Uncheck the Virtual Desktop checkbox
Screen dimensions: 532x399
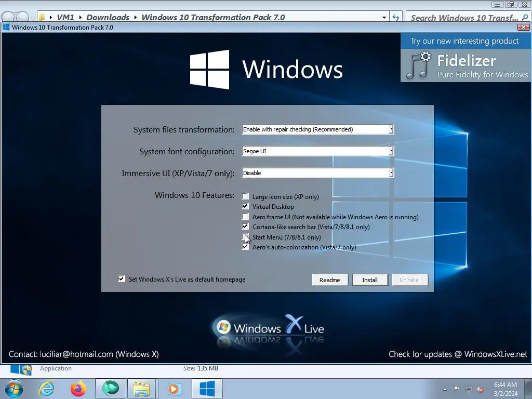[x=245, y=206]
